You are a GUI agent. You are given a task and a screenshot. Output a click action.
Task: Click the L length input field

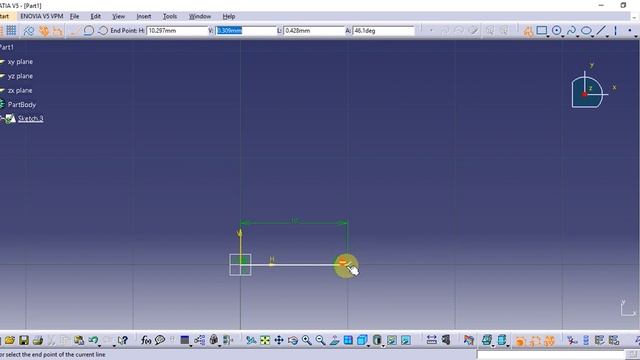pos(314,31)
